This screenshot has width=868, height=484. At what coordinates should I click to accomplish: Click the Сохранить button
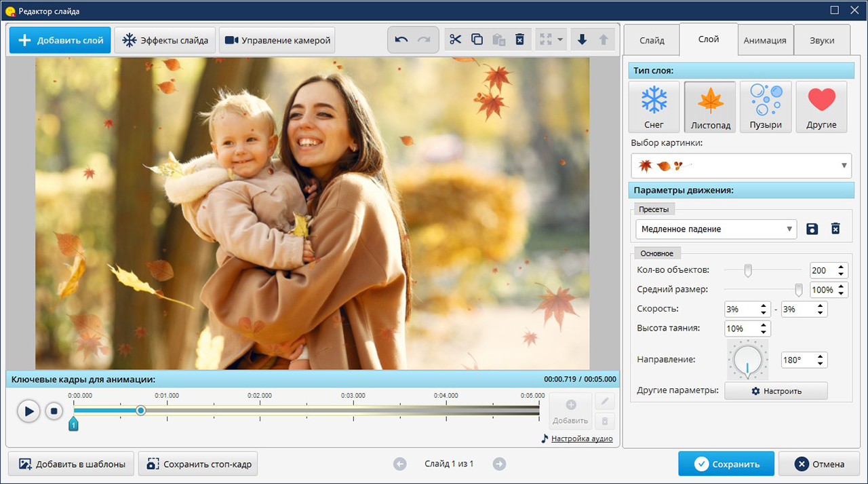click(726, 464)
